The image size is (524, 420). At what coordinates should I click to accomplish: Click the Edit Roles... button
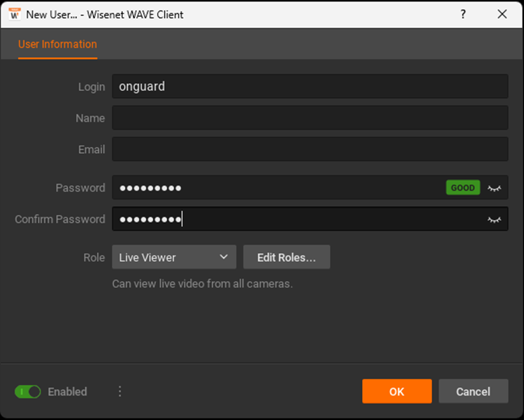[286, 257]
